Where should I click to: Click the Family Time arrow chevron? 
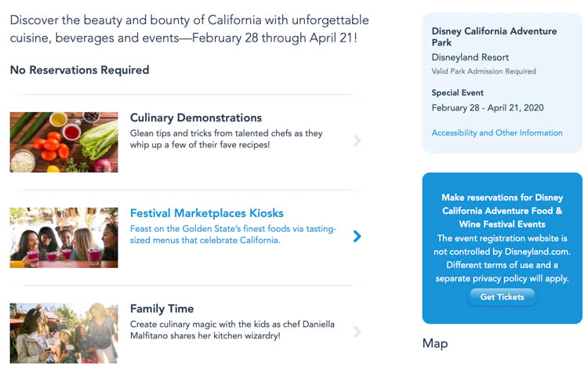pyautogui.click(x=357, y=332)
